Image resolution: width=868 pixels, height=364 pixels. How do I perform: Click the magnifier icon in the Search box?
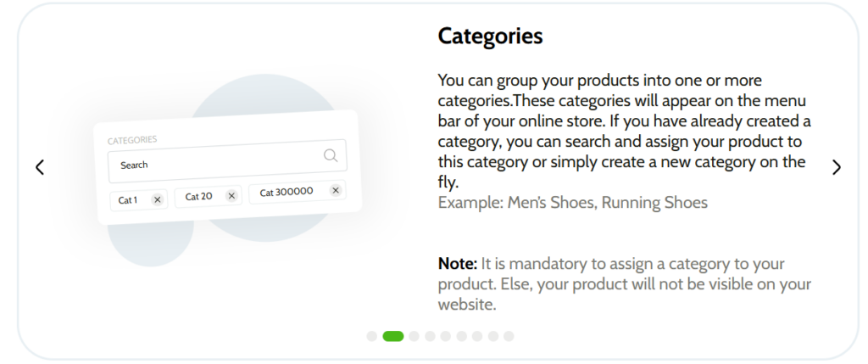(x=331, y=155)
